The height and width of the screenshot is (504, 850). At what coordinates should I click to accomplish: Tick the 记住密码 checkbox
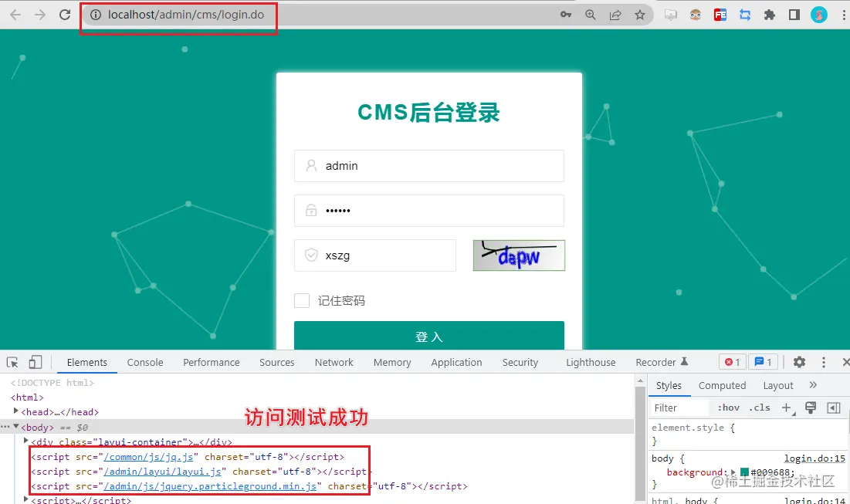[301, 300]
